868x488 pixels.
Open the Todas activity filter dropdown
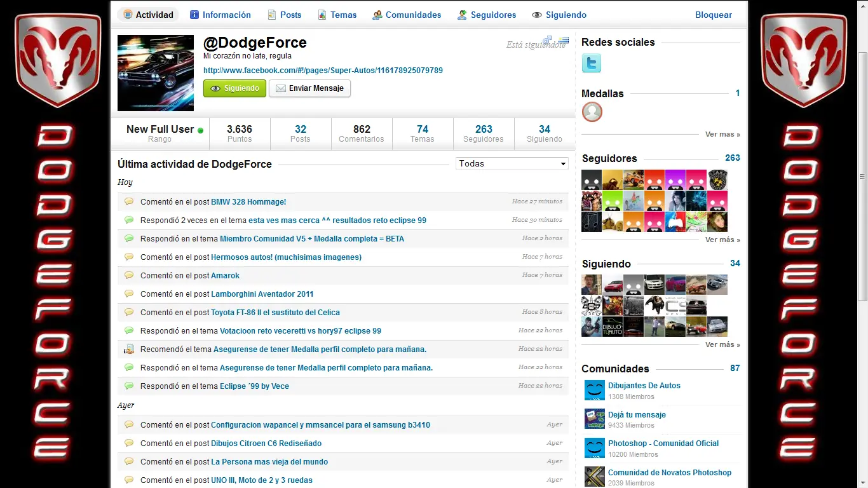512,164
